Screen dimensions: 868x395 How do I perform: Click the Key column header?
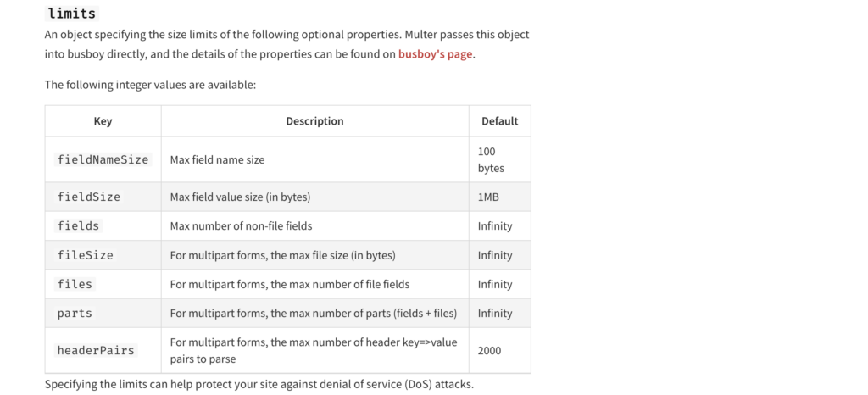[103, 121]
